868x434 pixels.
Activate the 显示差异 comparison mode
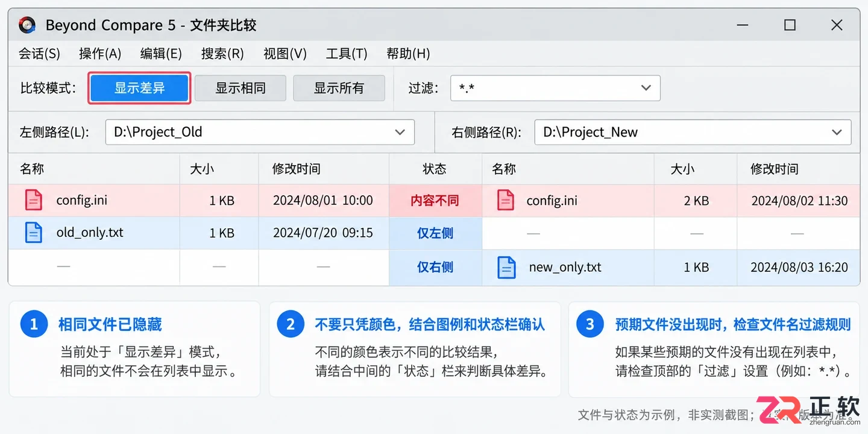click(140, 88)
